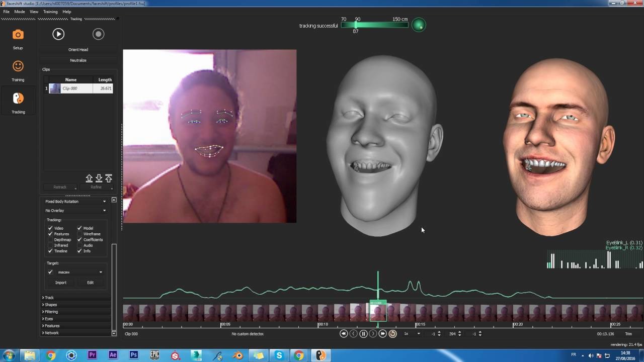Enable loop playback in the transport controls
This screenshot has width=644, height=362.
(x=392, y=333)
